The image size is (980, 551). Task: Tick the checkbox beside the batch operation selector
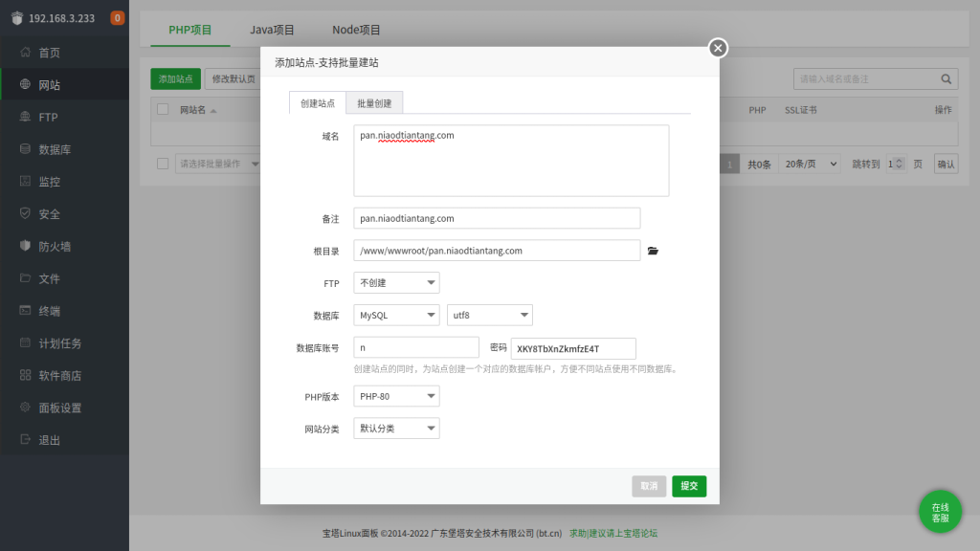tap(163, 164)
